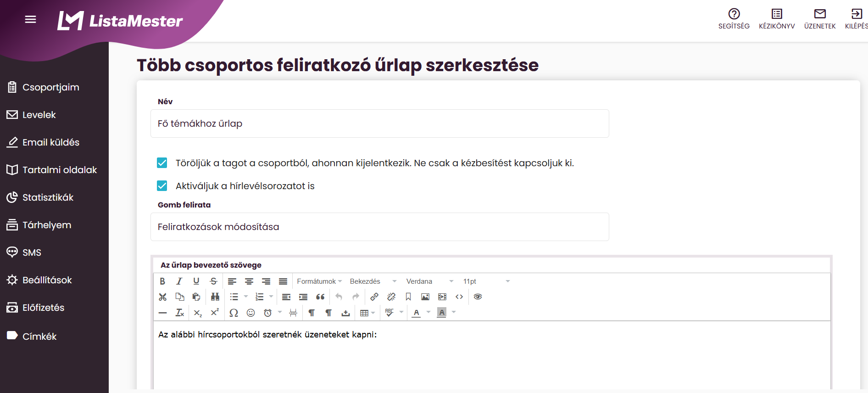Click the Gomb felirata input field
This screenshot has height=393, width=868.
(x=379, y=227)
